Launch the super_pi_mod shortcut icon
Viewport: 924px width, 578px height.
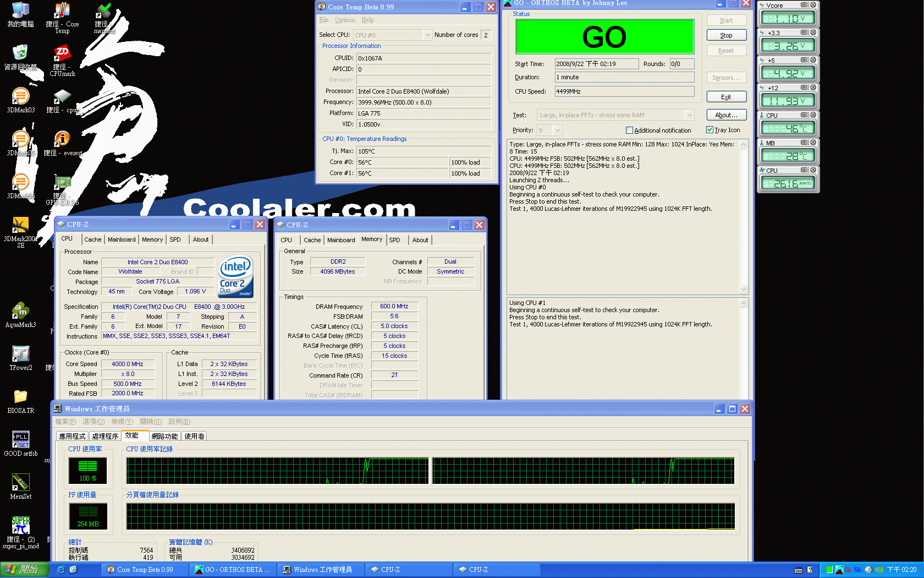click(x=20, y=532)
